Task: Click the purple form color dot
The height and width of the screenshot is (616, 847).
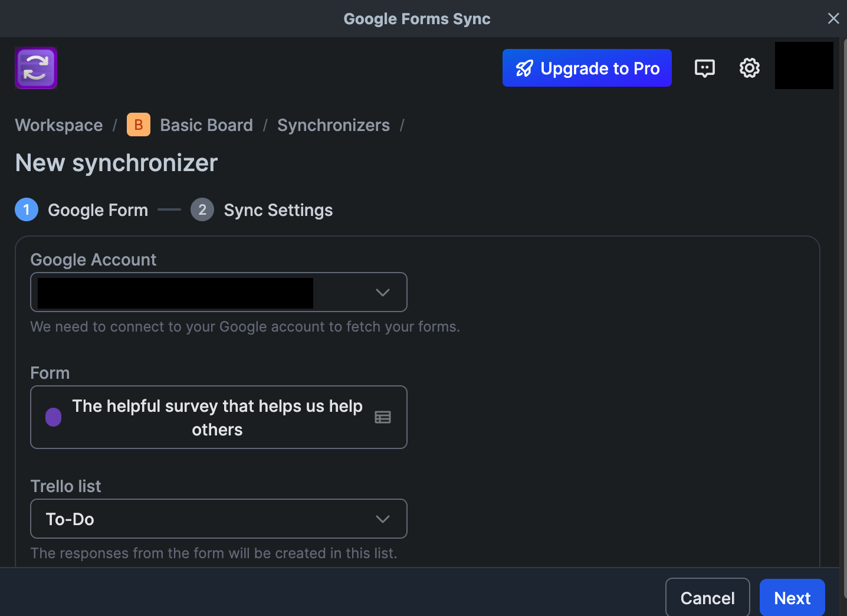Action: click(x=54, y=417)
